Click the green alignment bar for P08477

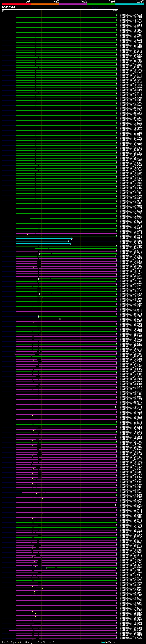coord(76,249)
